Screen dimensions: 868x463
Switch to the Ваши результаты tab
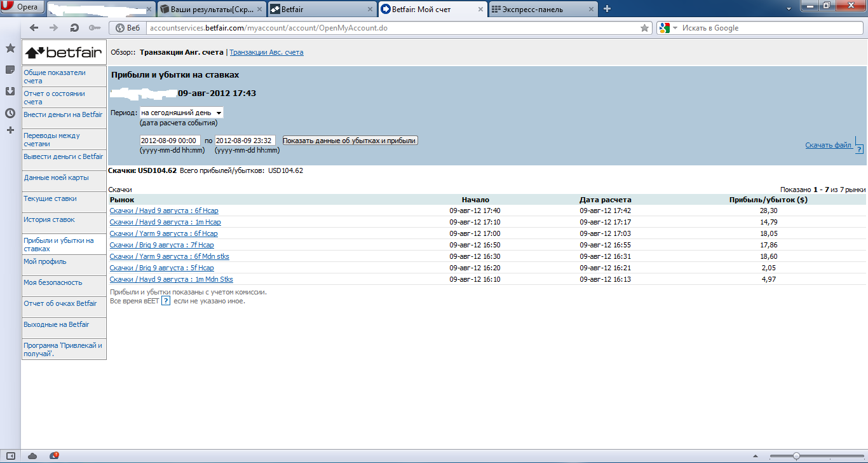tap(210, 9)
